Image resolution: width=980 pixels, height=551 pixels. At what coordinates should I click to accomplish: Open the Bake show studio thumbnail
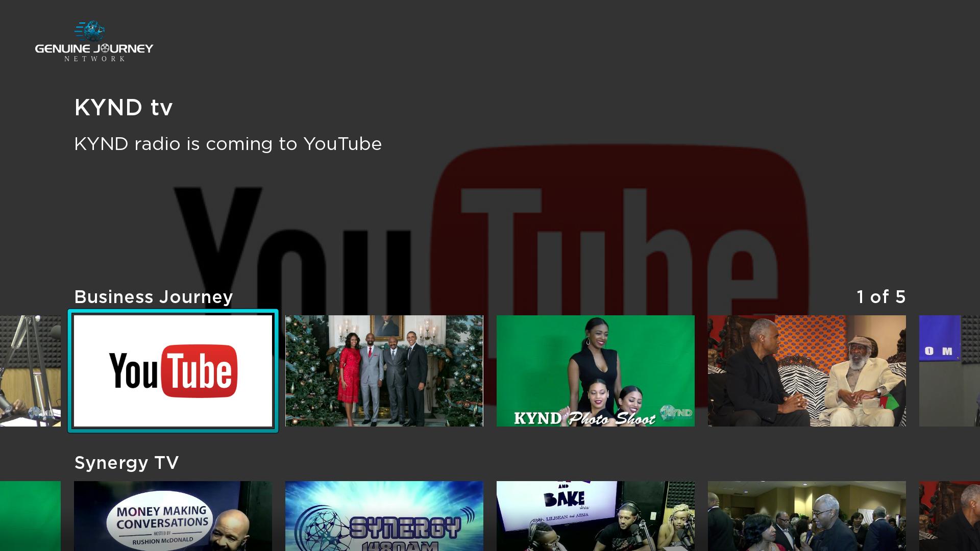[x=595, y=515]
